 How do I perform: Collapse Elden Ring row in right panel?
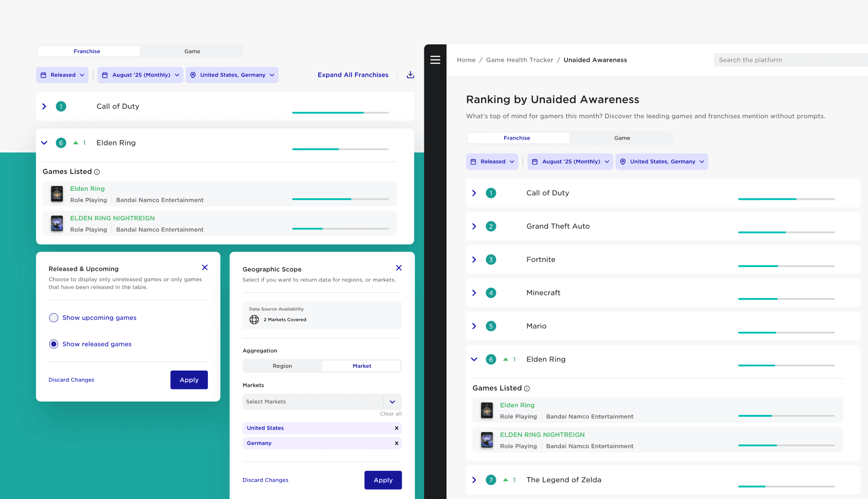(x=474, y=359)
